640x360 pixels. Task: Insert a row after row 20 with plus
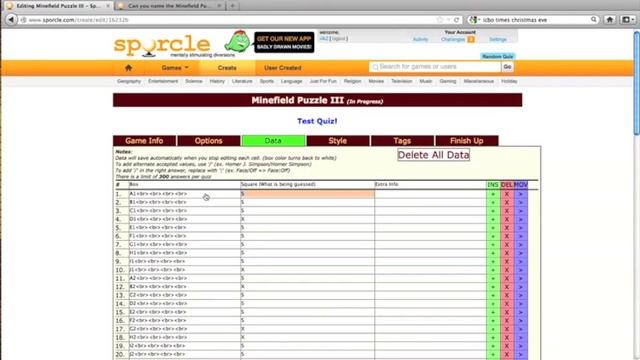click(493, 354)
